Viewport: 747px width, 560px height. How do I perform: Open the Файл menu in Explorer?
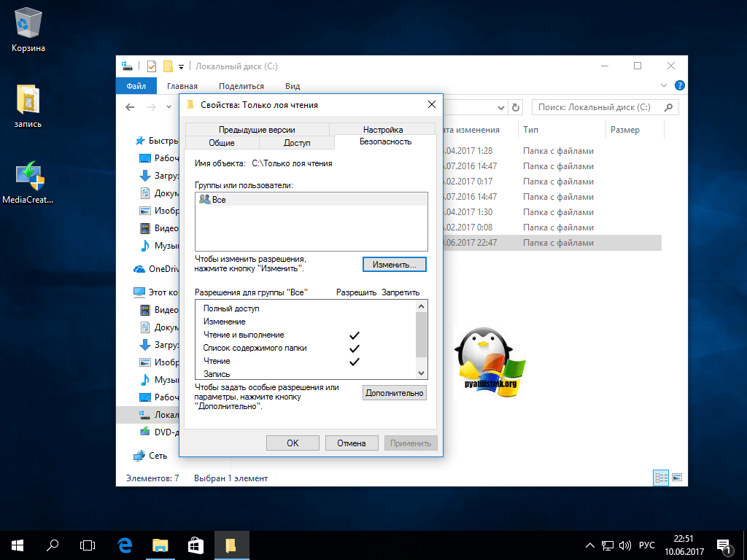[x=136, y=86]
